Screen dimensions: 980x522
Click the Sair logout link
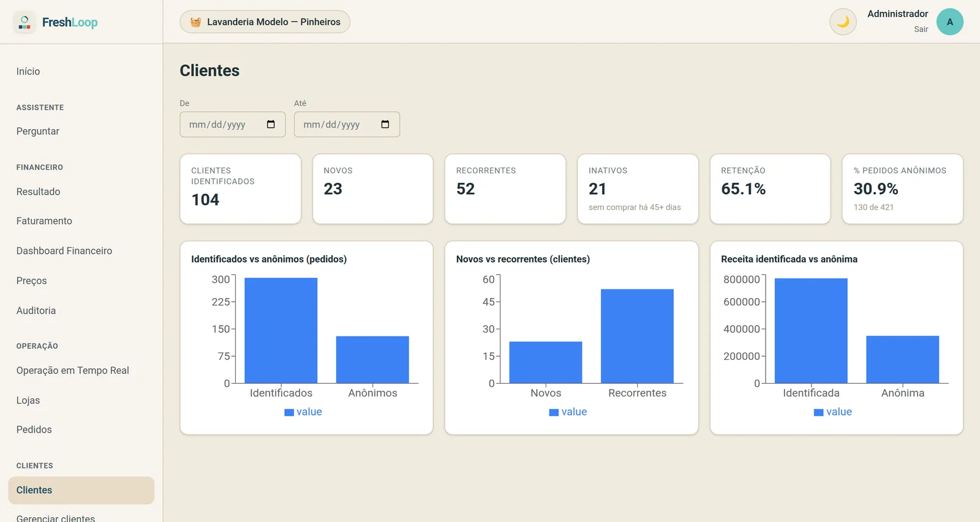pos(921,29)
